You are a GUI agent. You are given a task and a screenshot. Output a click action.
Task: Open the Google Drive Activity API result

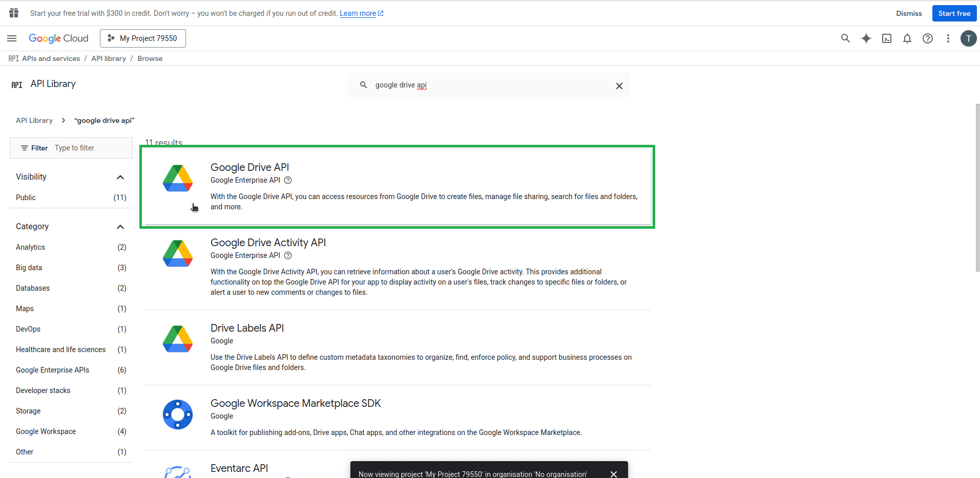pyautogui.click(x=268, y=243)
